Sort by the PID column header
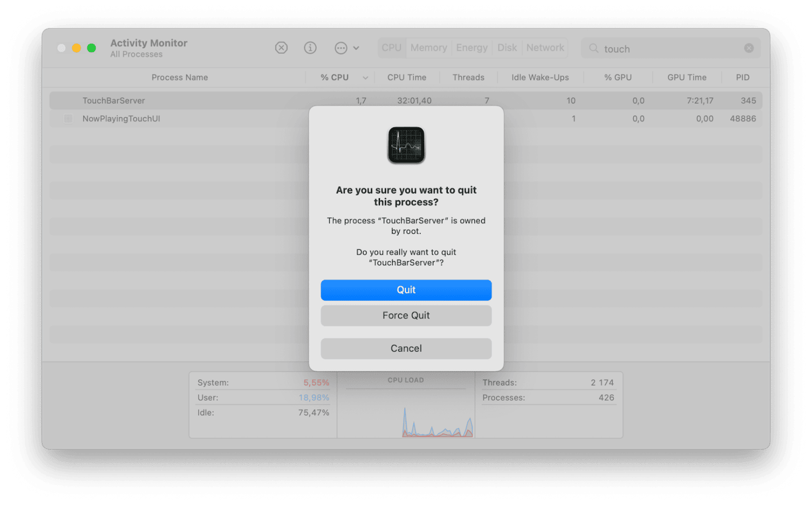The height and width of the screenshot is (505, 812). point(742,77)
